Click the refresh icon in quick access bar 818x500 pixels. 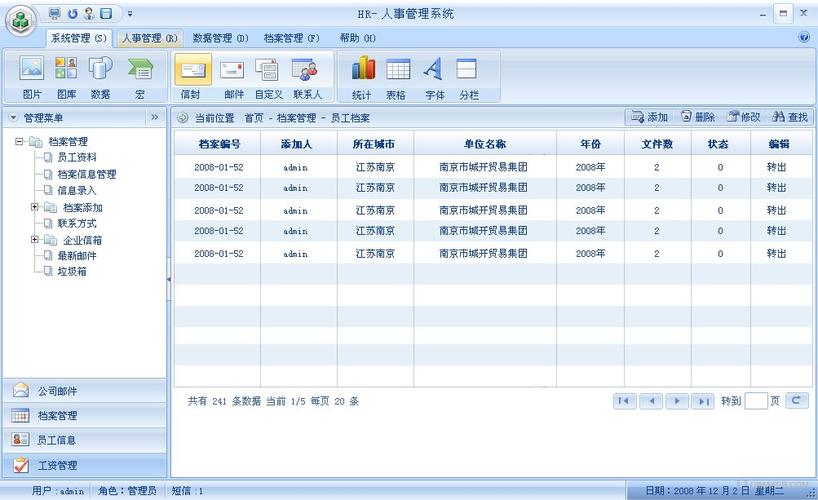[73, 14]
